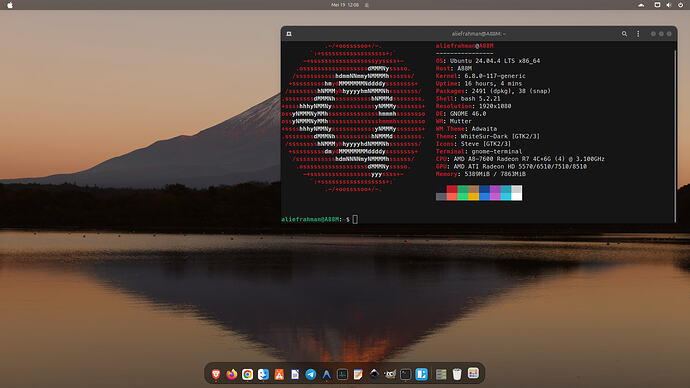Click the 'GPU: AMD ATI Radeon HD' line

[x=511, y=166]
